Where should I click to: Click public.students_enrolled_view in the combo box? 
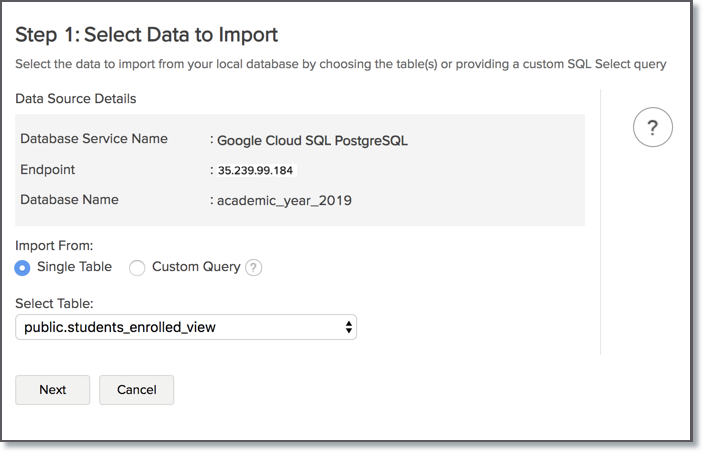pos(120,327)
